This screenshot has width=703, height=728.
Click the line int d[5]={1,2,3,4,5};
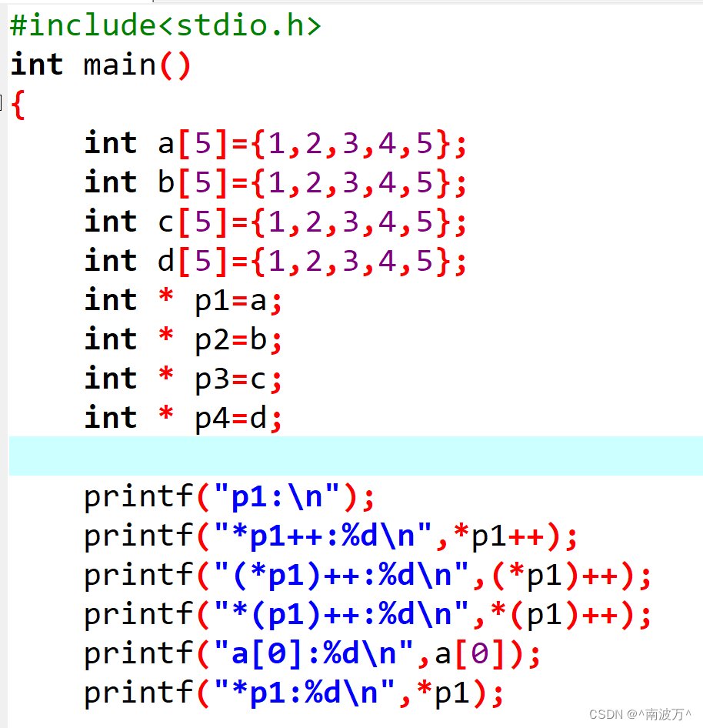click(x=275, y=261)
